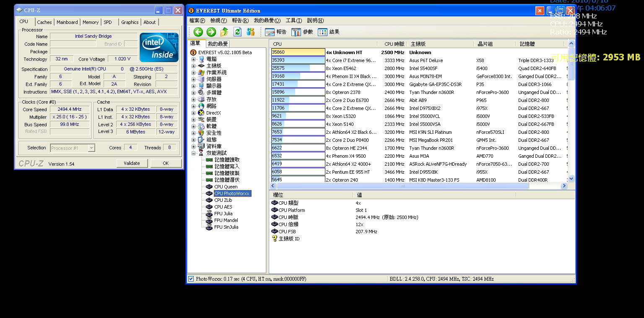Expand the 電腦 tree node
This screenshot has width=644, height=318.
coord(194,59)
